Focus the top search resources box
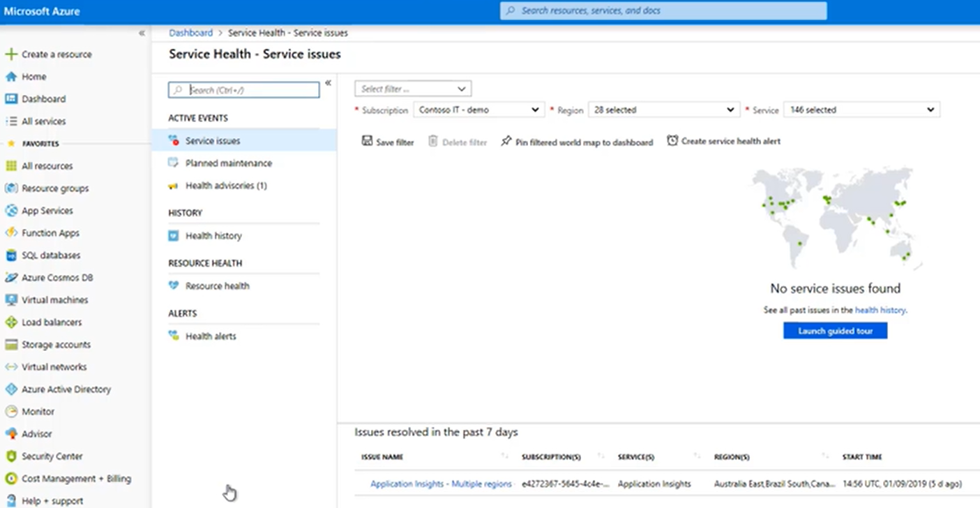 coord(663,11)
